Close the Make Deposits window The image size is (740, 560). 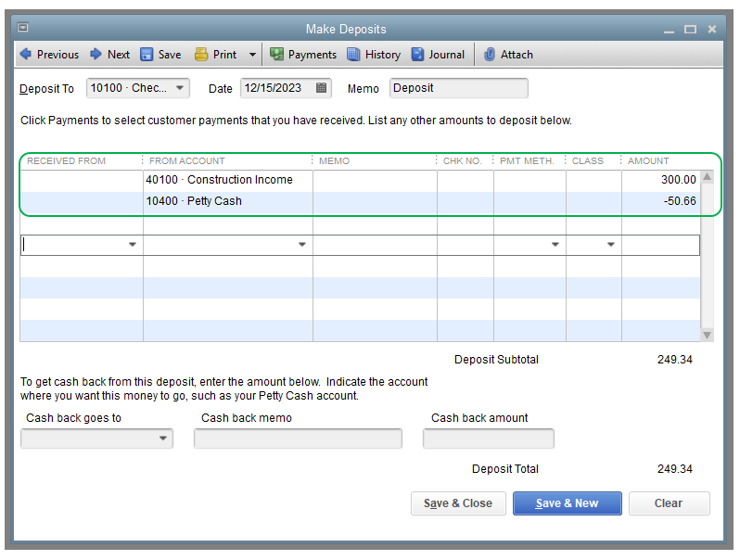tap(712, 30)
